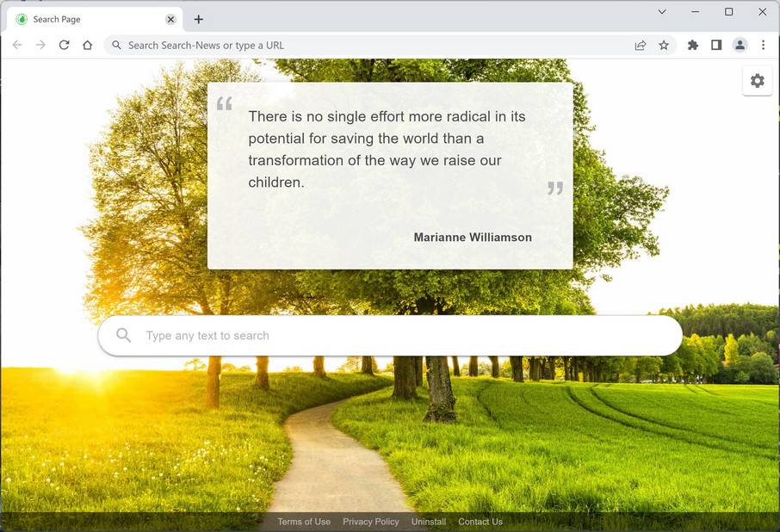
Task: Click the share page icon
Action: 641,46
